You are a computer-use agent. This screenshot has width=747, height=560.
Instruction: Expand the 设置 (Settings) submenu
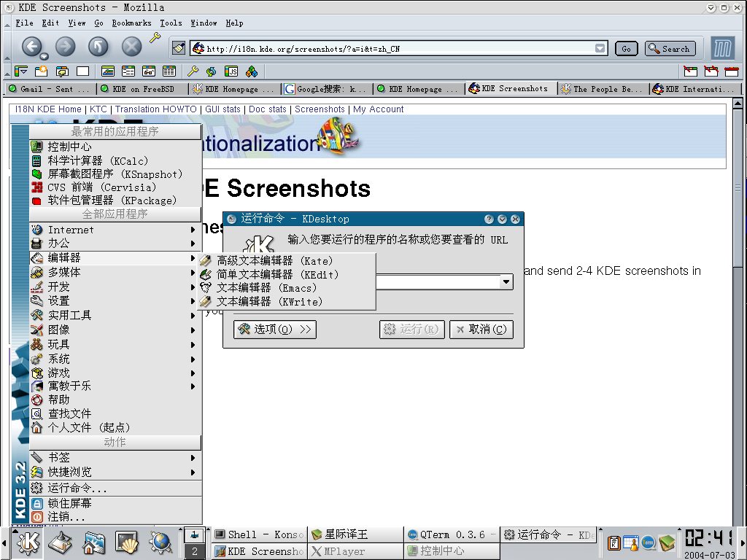tap(115, 301)
